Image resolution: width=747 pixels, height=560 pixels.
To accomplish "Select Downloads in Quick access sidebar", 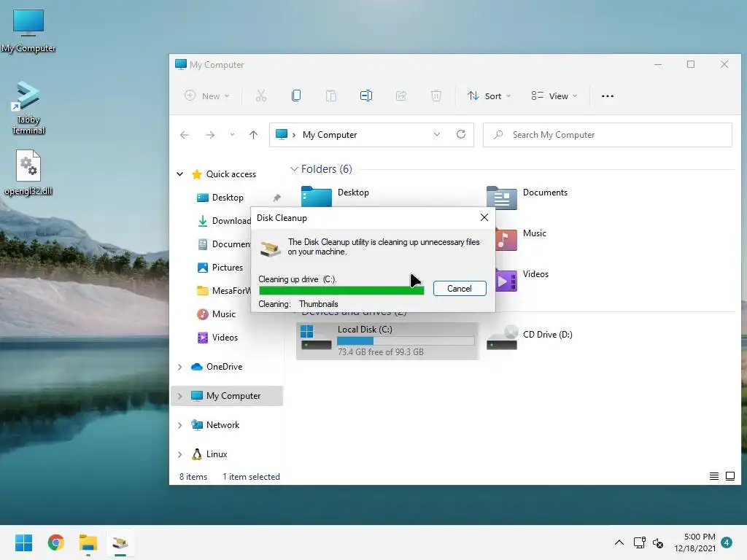I will click(x=224, y=220).
